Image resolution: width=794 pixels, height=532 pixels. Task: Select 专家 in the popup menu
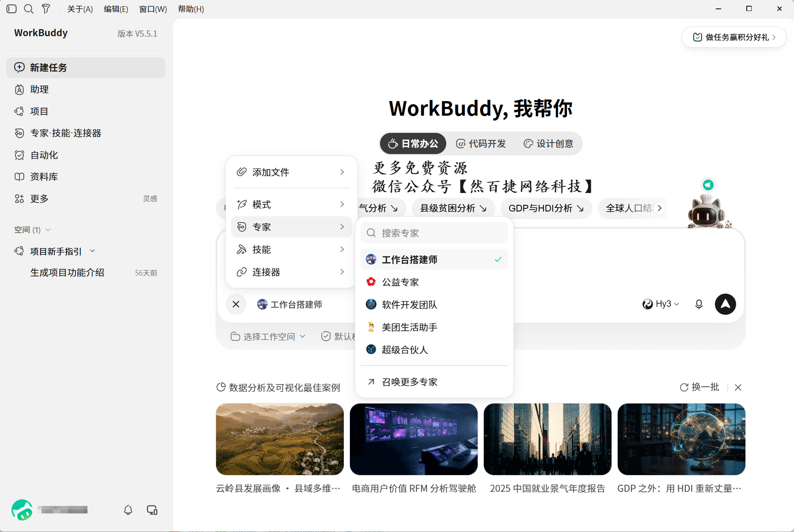pos(291,227)
